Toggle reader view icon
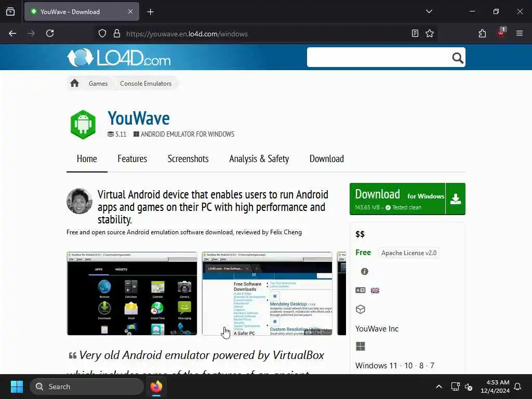 (x=415, y=34)
